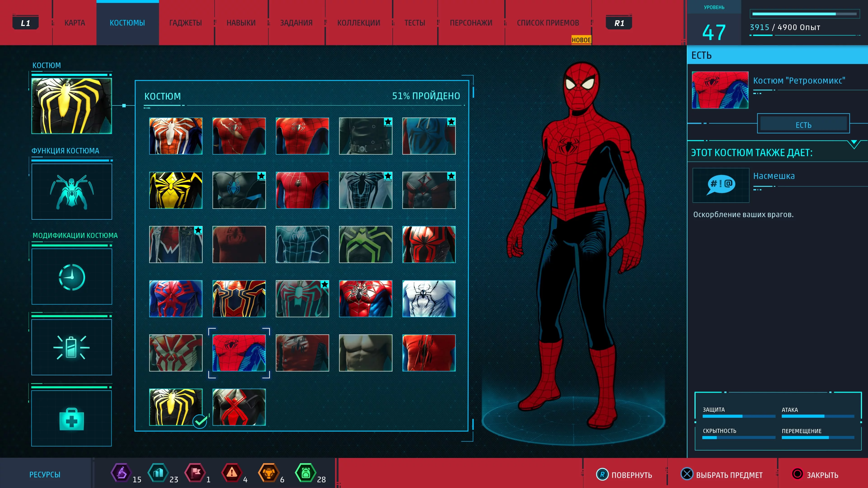Select the highlighted Retro comic suit

[239, 353]
